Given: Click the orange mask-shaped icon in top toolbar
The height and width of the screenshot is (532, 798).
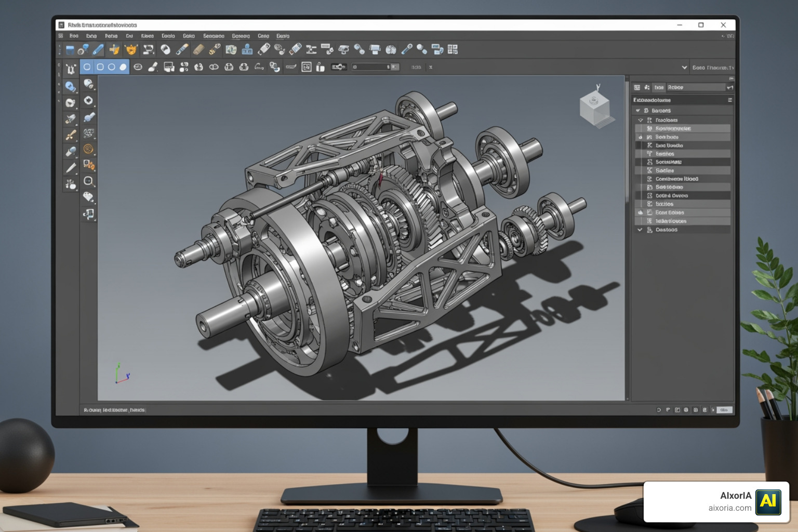Looking at the screenshot, I should (x=131, y=49).
